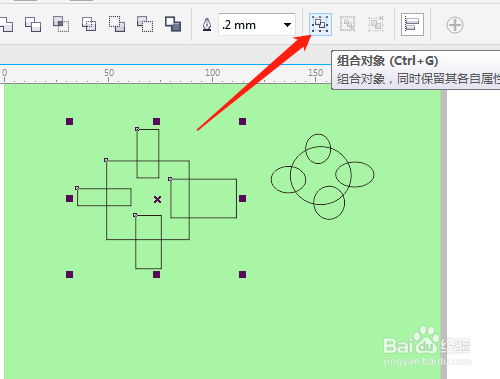Click the top-right selection handle

242,121
